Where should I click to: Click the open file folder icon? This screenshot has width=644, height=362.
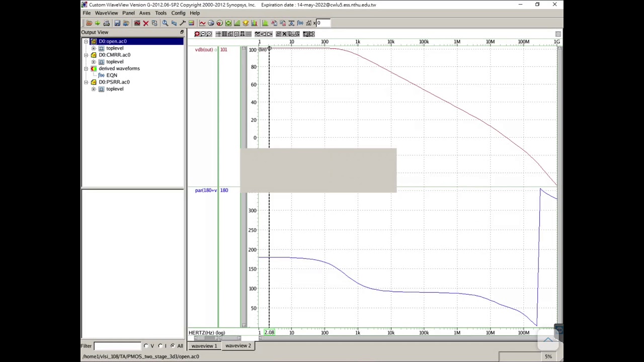[x=89, y=23]
